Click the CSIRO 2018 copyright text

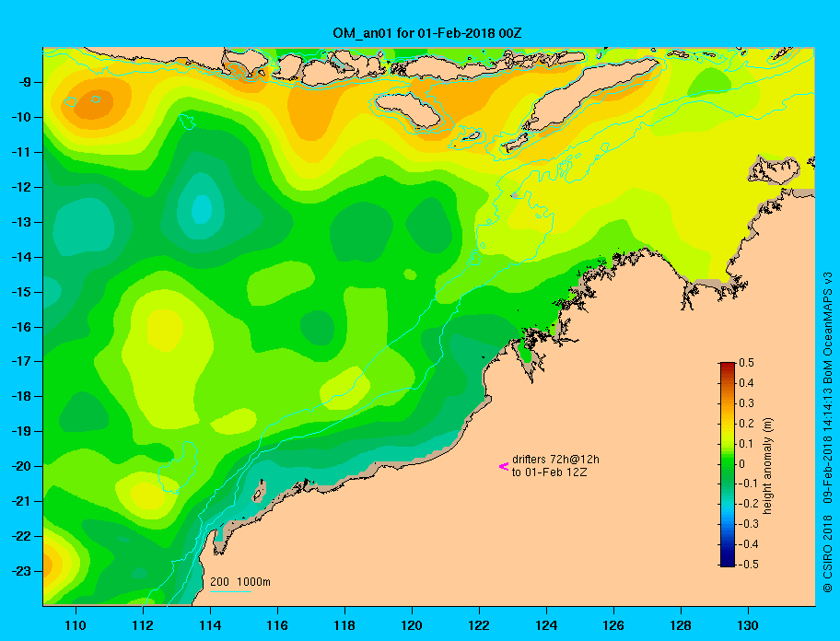point(828,554)
